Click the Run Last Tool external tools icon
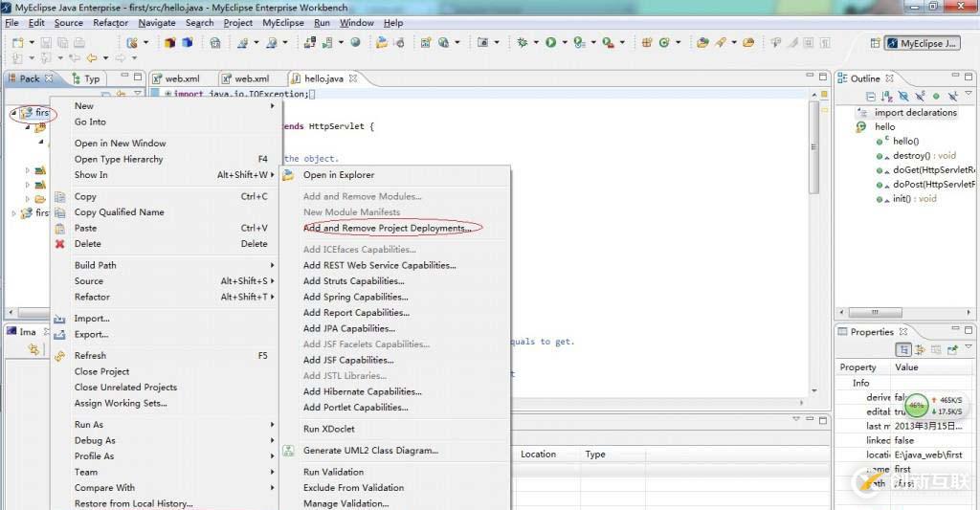Image resolution: width=980 pixels, height=510 pixels. (x=608, y=42)
